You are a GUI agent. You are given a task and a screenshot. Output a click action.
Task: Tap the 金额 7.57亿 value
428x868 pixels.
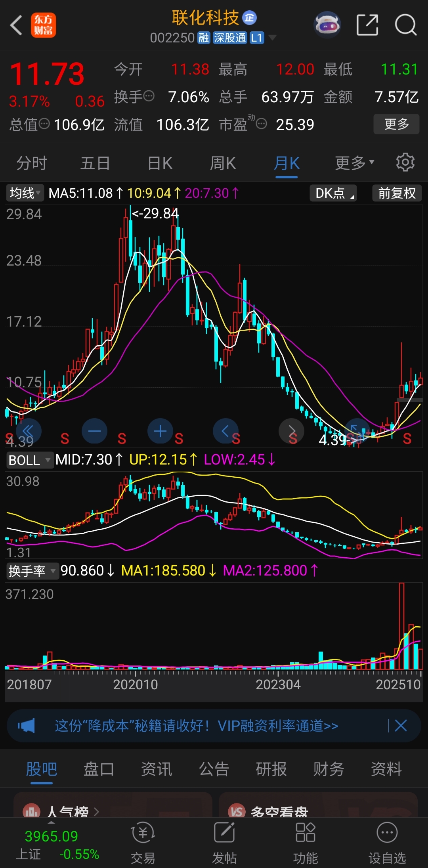pyautogui.click(x=397, y=97)
